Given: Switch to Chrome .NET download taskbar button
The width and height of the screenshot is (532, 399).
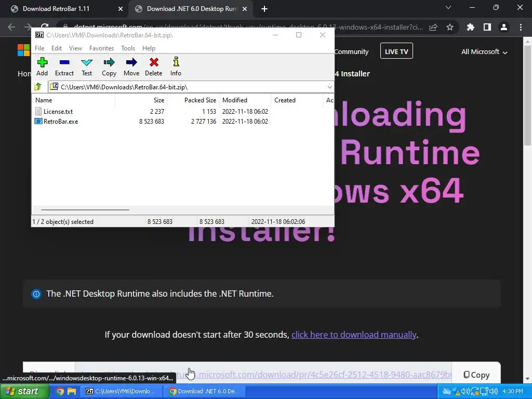Looking at the screenshot, I should click(205, 392).
